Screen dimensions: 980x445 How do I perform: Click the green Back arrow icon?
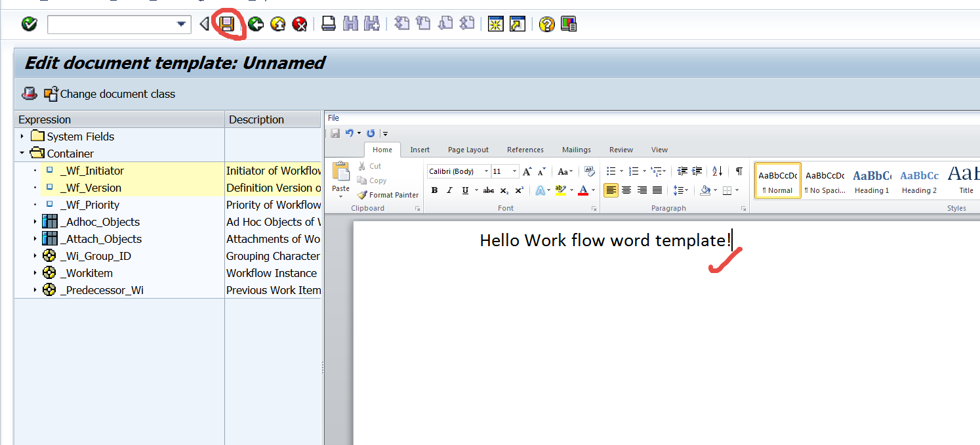pyautogui.click(x=255, y=24)
